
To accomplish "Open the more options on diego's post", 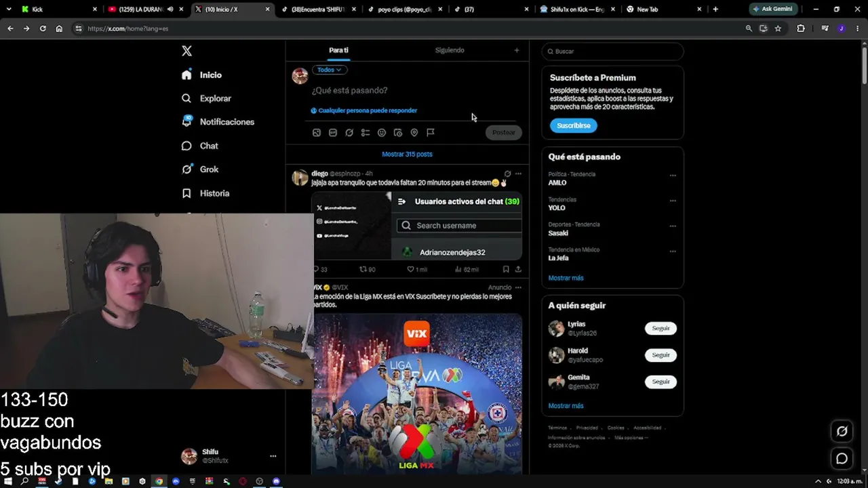I will [518, 174].
